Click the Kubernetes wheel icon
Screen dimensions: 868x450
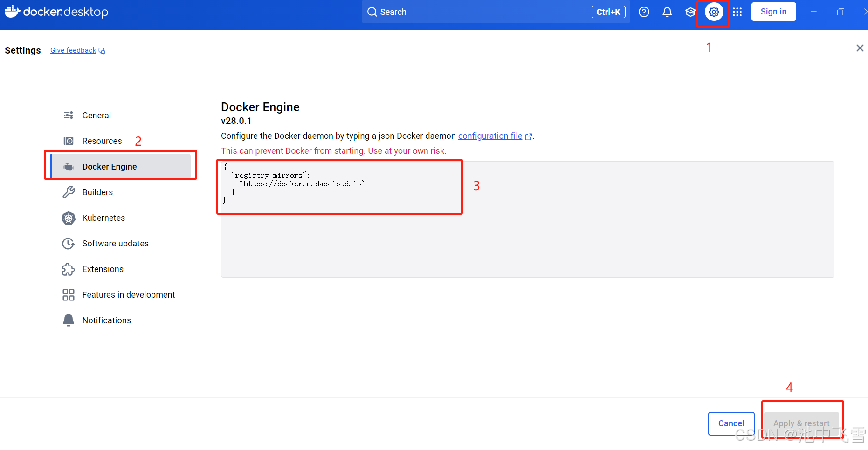point(69,218)
